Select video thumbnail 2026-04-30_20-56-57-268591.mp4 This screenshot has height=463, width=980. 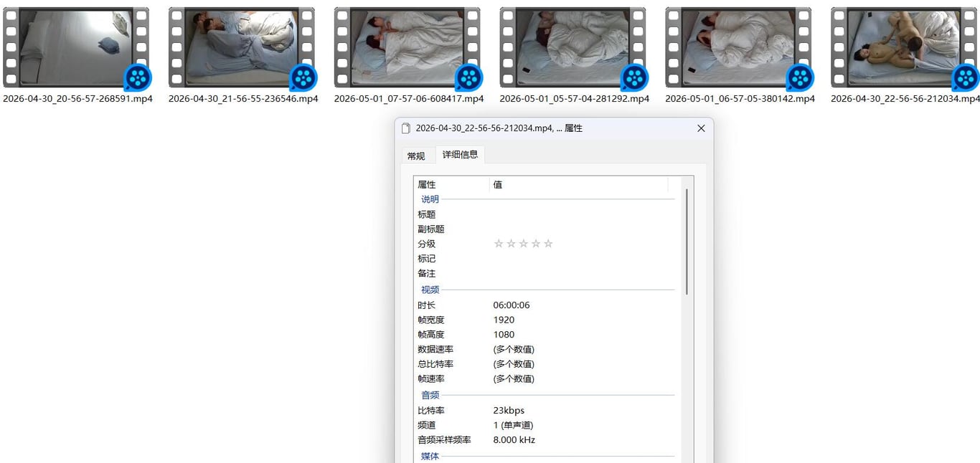[x=76, y=47]
